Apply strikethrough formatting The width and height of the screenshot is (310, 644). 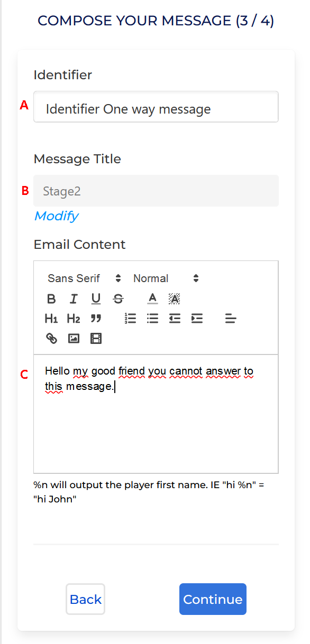pos(118,299)
